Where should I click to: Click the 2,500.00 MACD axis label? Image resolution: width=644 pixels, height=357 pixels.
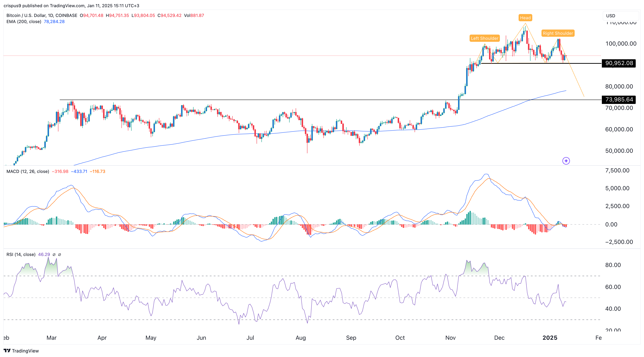[617, 206]
